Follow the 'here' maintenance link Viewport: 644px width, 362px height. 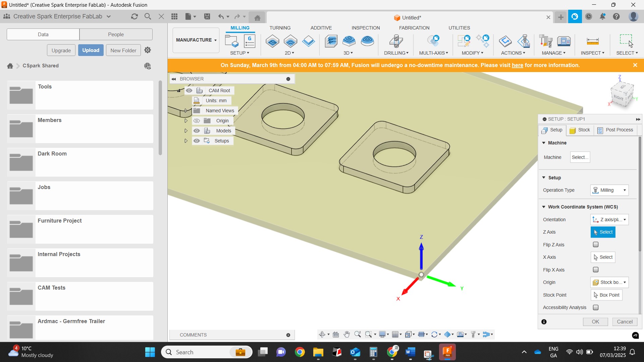(517, 65)
